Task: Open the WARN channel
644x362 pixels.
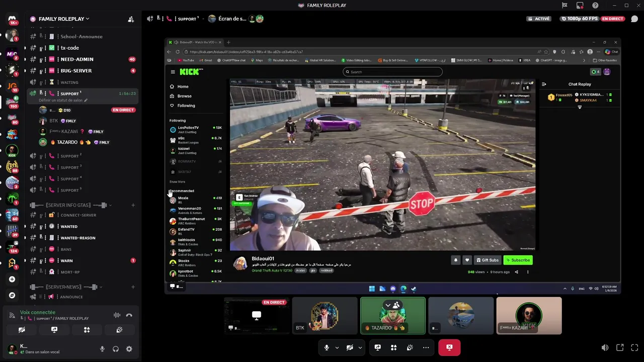Action: tap(83, 260)
